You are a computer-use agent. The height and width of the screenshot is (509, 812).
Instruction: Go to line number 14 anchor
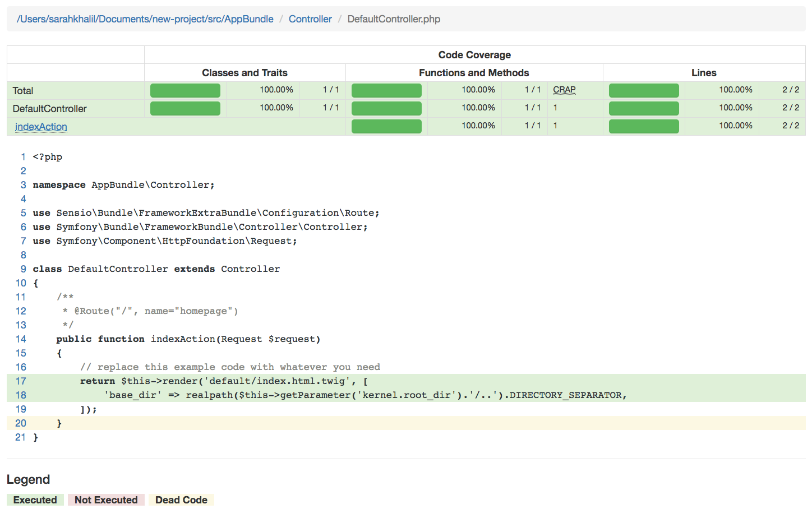click(21, 339)
